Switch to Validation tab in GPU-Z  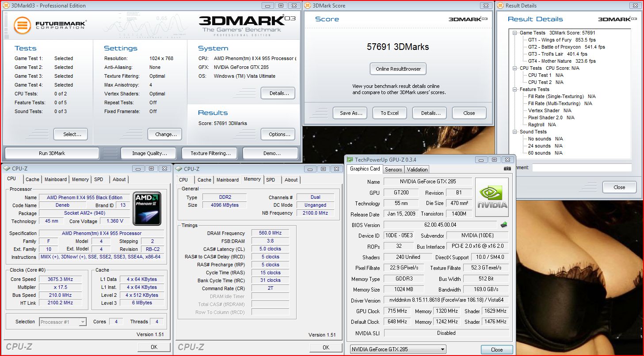(x=417, y=169)
